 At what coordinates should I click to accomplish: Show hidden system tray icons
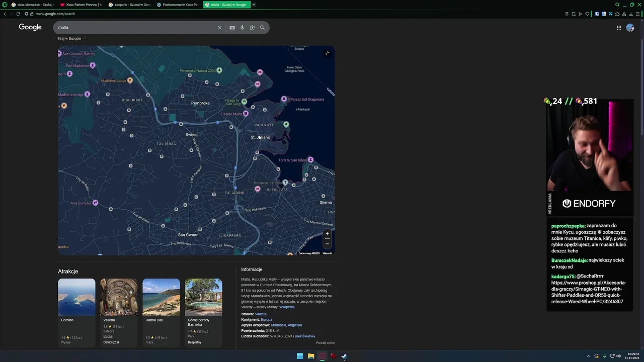tap(588, 356)
